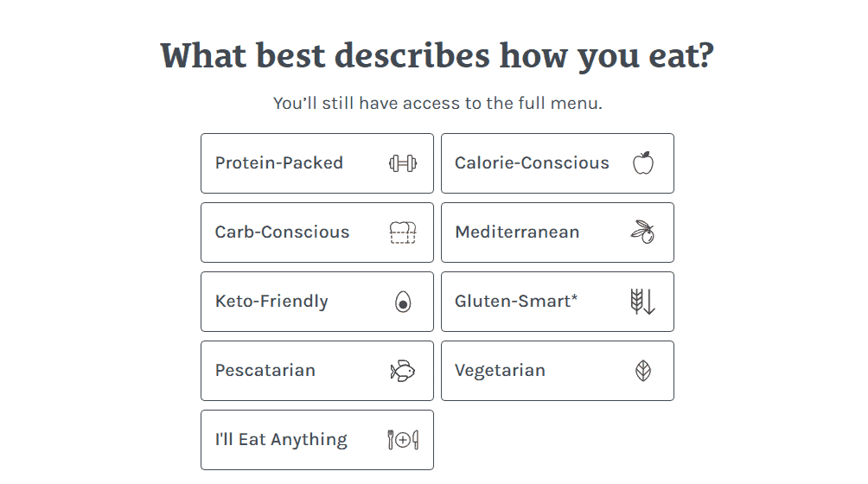Click the bread slice icon on Carb-Conscious
The height and width of the screenshot is (484, 868).
tap(403, 232)
